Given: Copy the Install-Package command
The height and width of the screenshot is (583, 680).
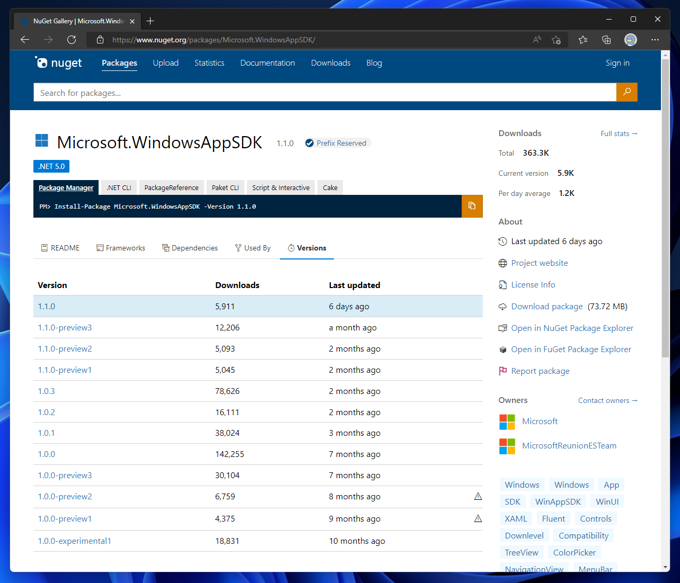Looking at the screenshot, I should pos(472,206).
